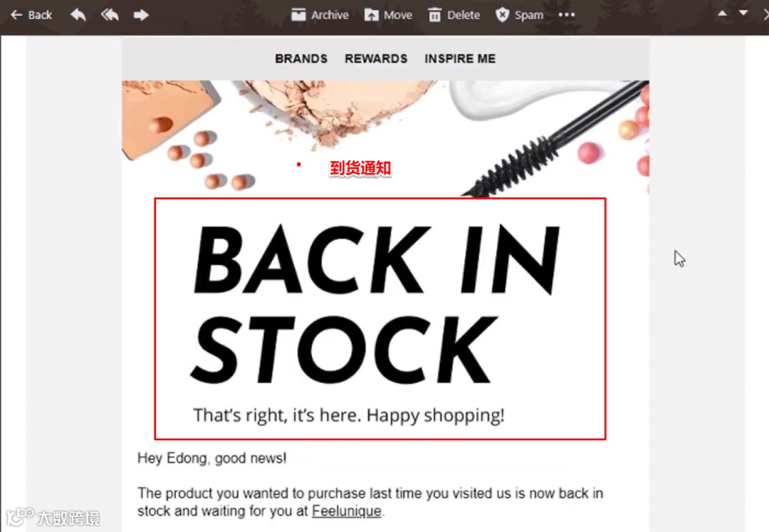Open the INSPIRE ME tab
Viewport: 769px width, 532px height.
point(460,59)
